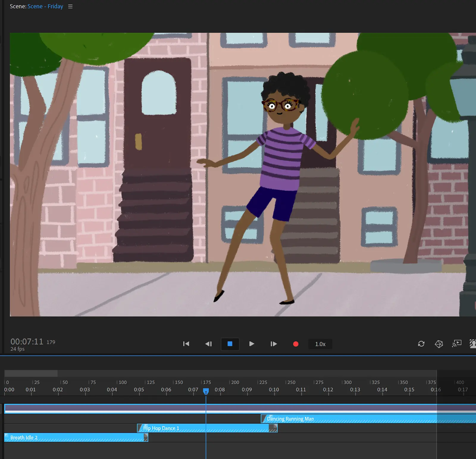Viewport: 476px width, 459px height.
Task: Step one frame backward
Action: point(208,344)
